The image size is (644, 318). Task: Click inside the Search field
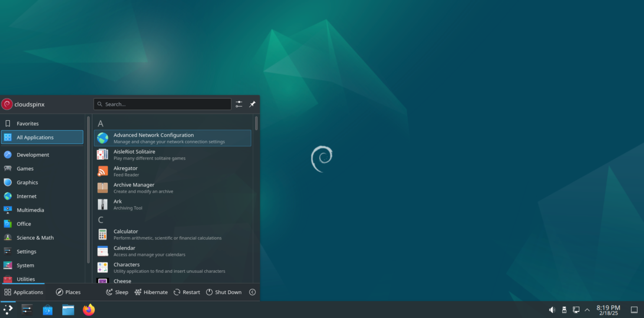[x=162, y=104]
